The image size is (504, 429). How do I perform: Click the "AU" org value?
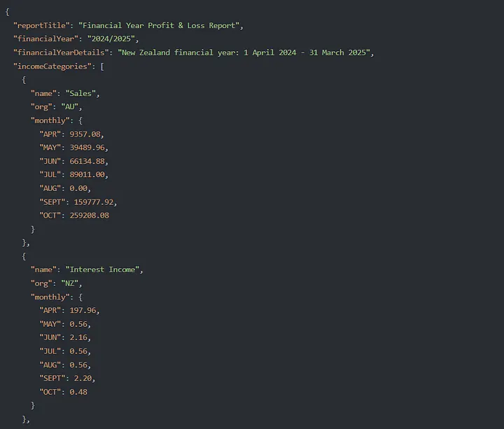pos(71,107)
